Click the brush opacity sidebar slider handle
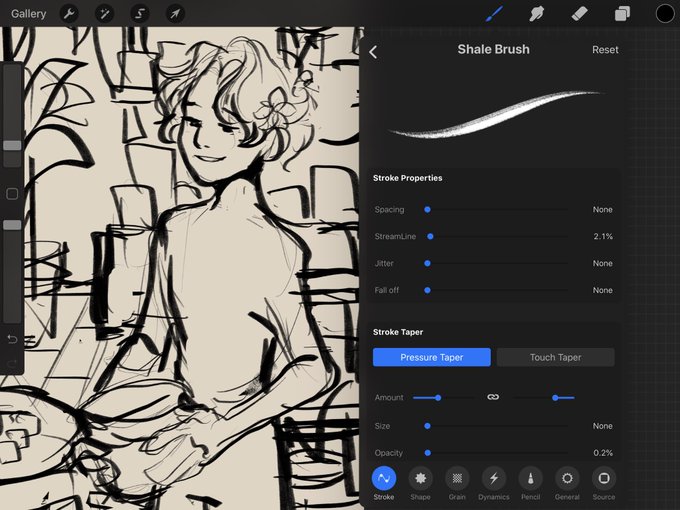 coord(12,225)
